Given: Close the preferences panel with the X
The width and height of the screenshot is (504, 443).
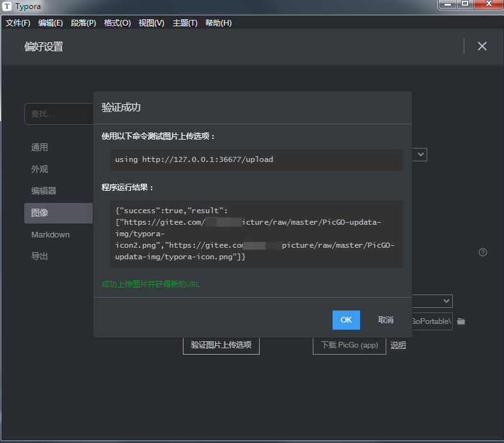Looking at the screenshot, I should (482, 46).
